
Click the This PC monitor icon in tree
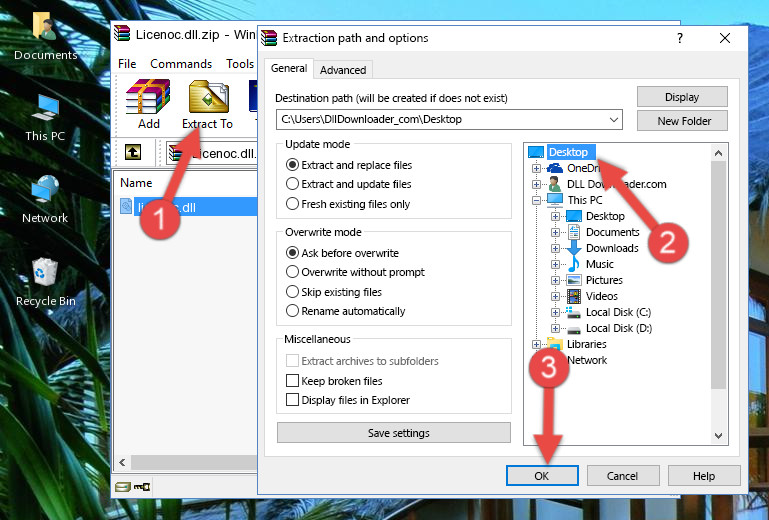tap(555, 200)
